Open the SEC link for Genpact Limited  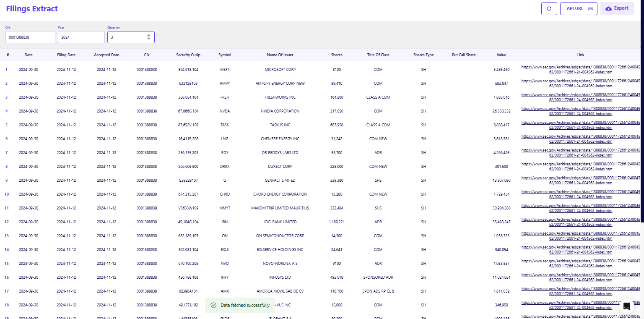(581, 180)
